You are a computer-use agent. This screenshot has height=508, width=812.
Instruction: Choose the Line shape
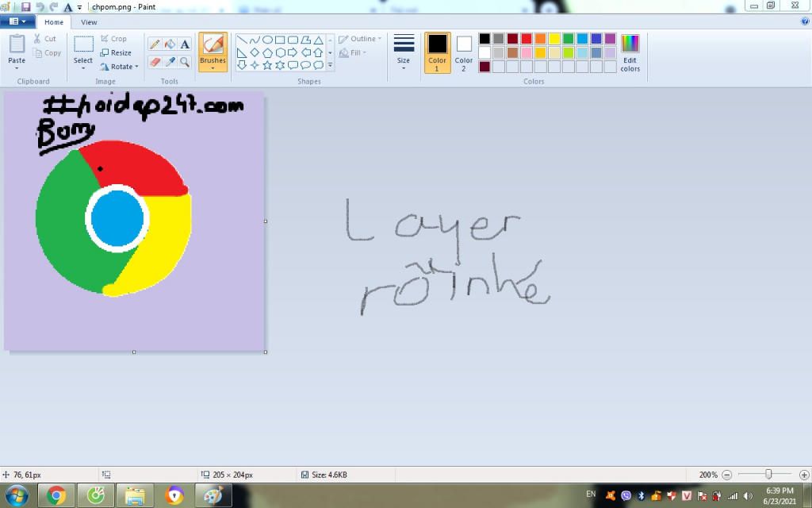242,40
